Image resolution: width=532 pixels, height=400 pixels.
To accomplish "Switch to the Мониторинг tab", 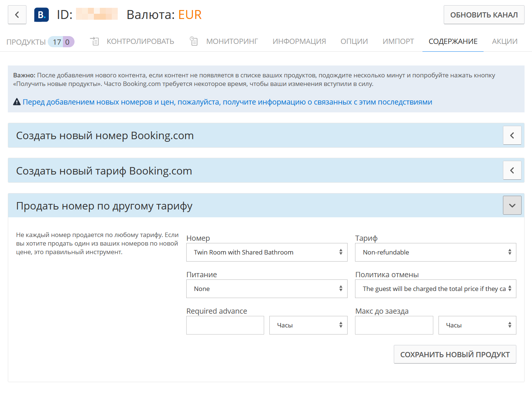I will [x=232, y=41].
